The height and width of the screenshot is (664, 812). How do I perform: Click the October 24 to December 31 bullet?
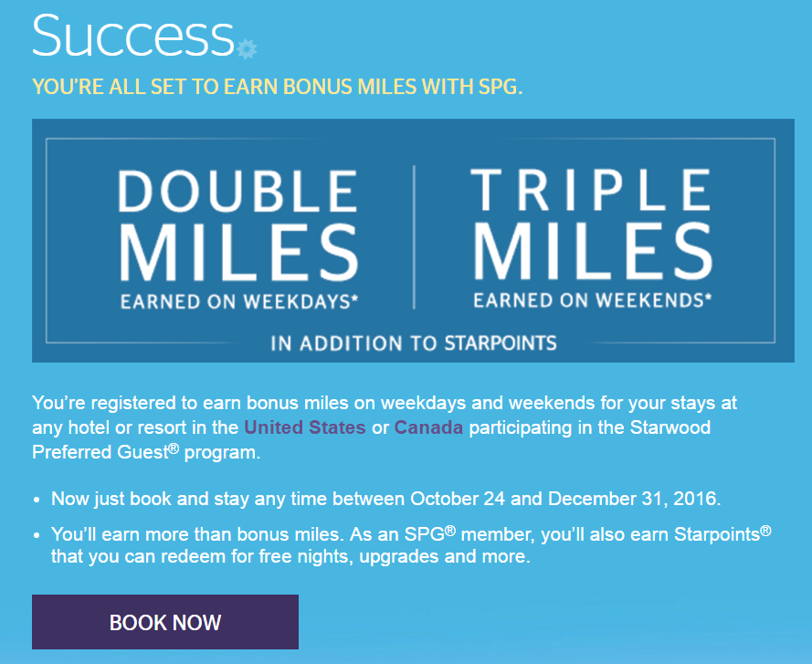(x=385, y=499)
